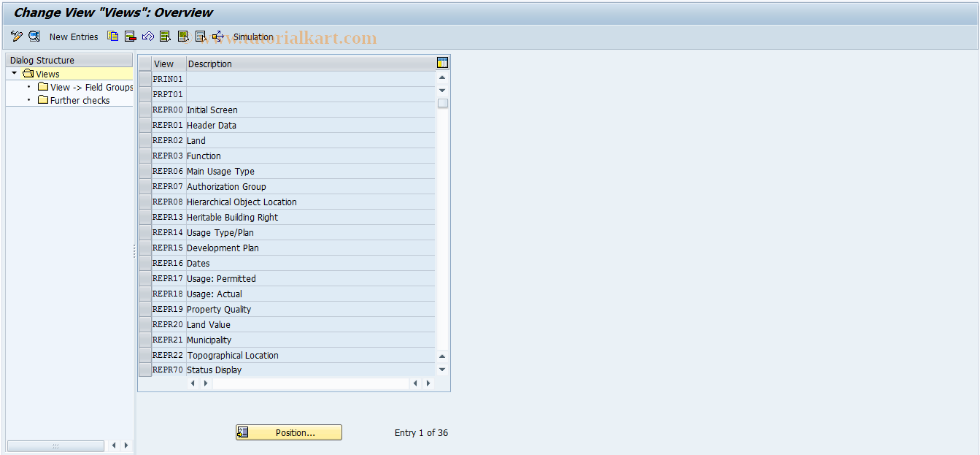Click the Main Usage Type description cell
This screenshot has height=455, width=980.
311,171
